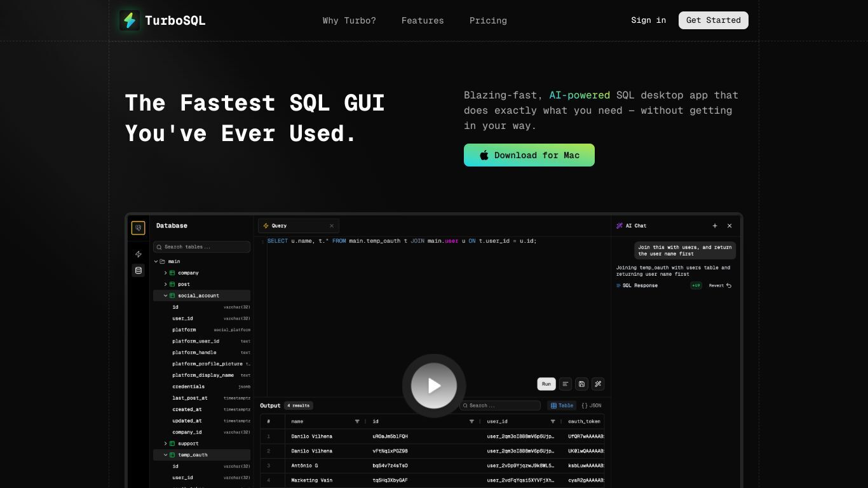Click the output Search field
Viewport: 868px width, 488px height.
pos(500,405)
